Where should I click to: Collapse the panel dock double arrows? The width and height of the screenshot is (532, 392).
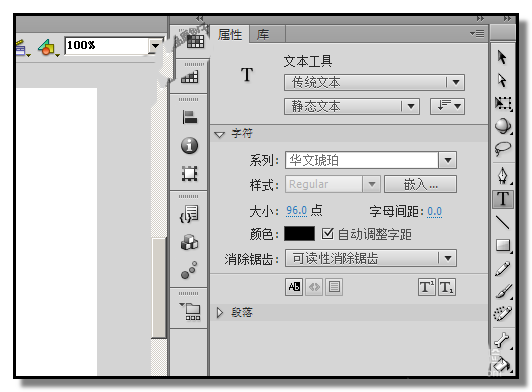(480, 19)
